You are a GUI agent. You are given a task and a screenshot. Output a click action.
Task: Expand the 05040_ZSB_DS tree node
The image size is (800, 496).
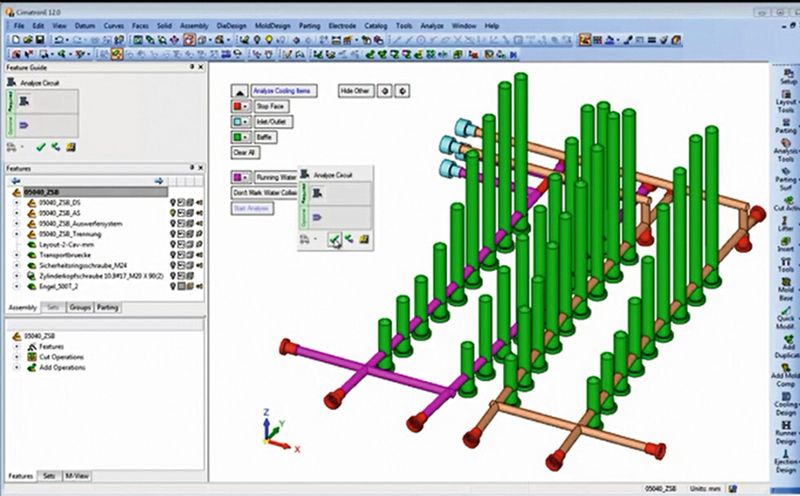(x=17, y=203)
